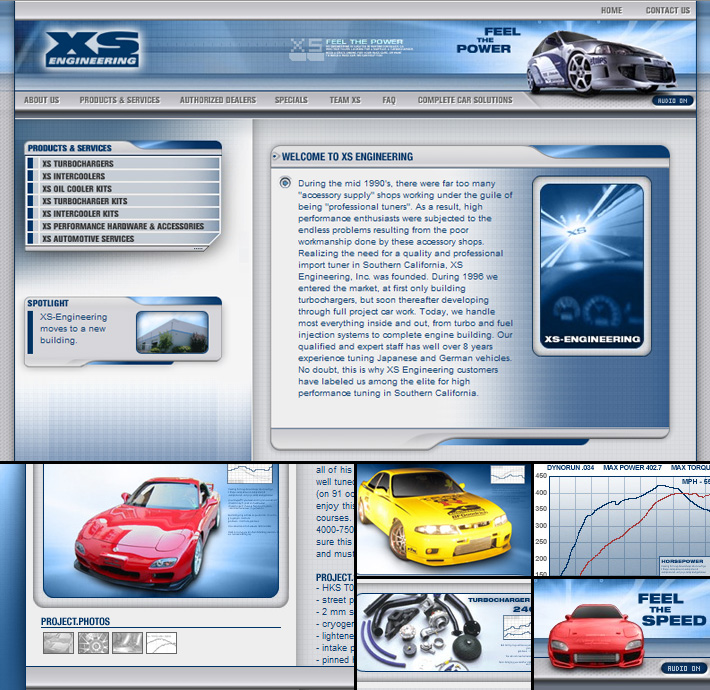Click the red RX-7 car image
The image size is (710, 690).
point(147,534)
